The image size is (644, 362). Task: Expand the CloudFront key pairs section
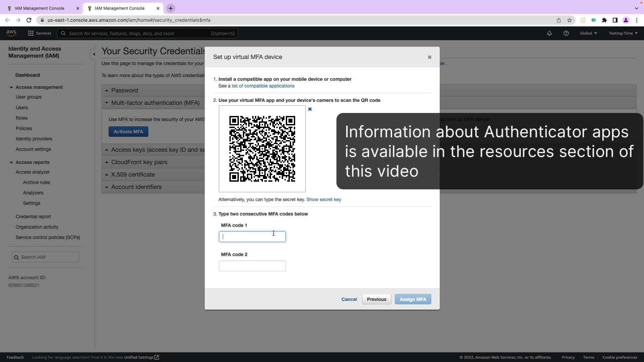139,162
